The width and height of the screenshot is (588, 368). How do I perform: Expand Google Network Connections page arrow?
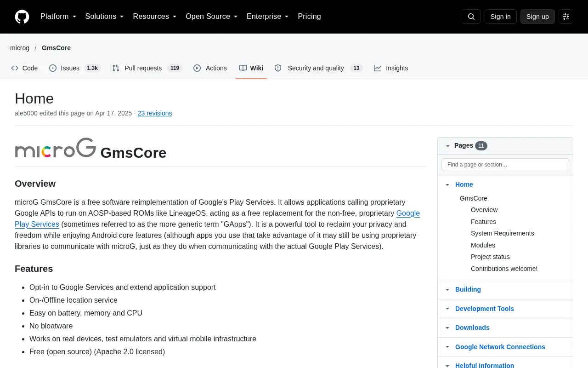click(x=447, y=347)
